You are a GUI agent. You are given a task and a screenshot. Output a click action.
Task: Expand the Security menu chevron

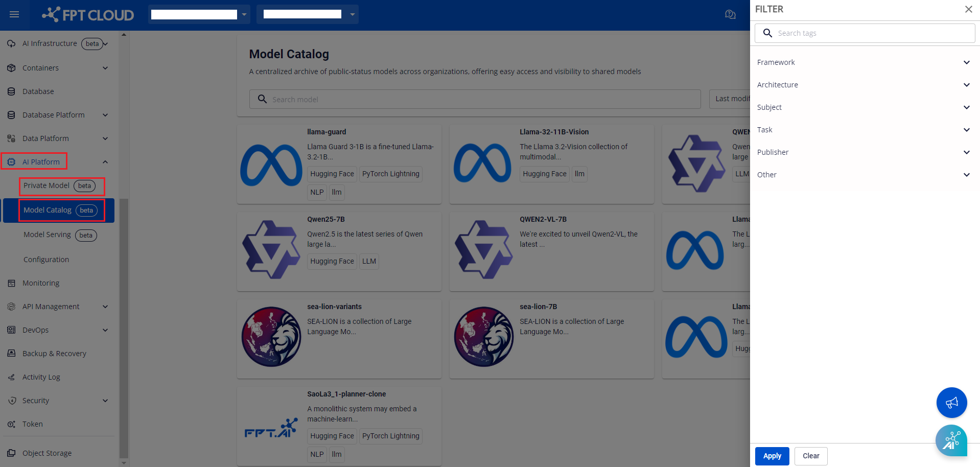105,401
